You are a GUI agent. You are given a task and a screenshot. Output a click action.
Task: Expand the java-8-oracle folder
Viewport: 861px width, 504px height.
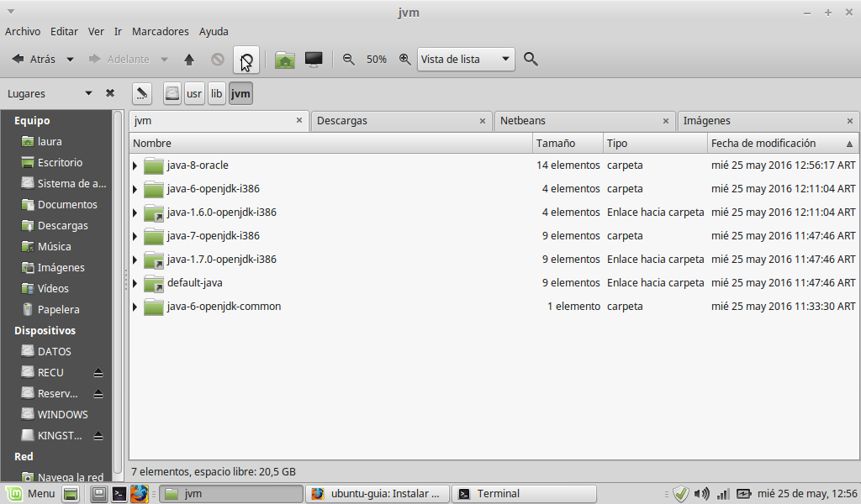click(135, 165)
